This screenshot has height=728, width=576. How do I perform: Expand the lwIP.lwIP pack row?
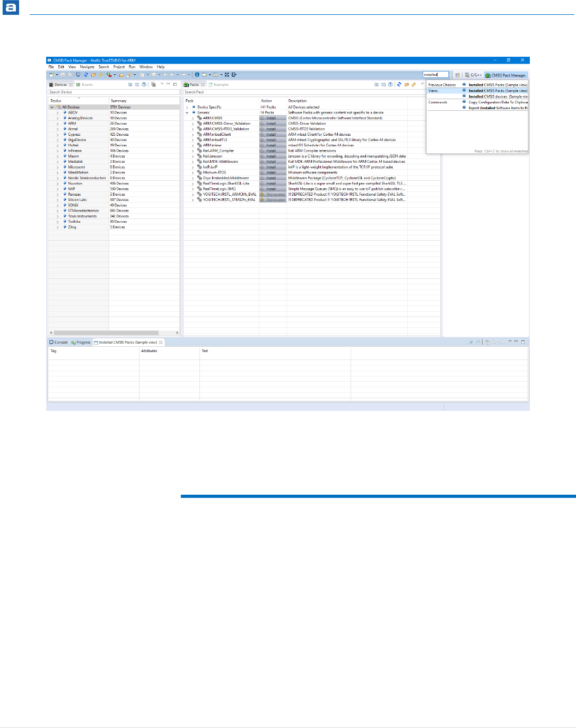(193, 167)
